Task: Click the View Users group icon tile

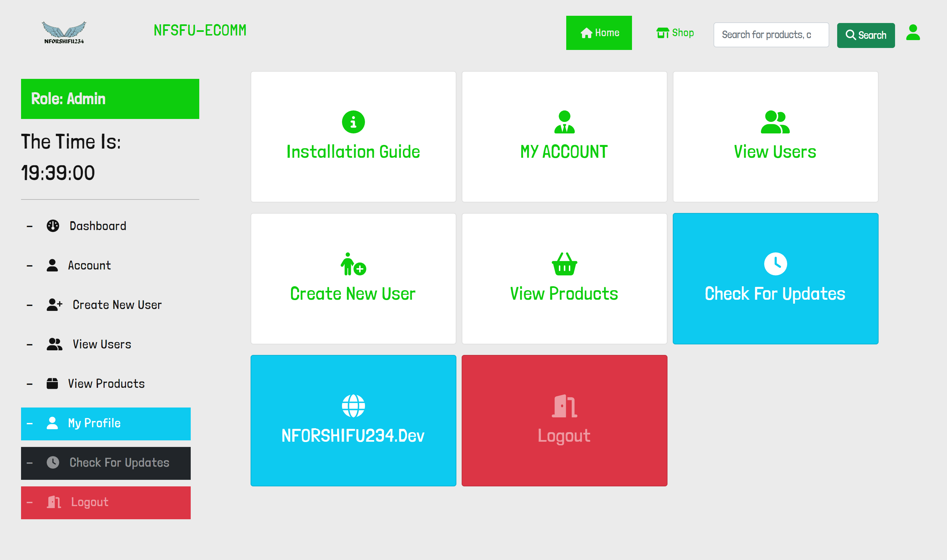Action: [x=775, y=122]
